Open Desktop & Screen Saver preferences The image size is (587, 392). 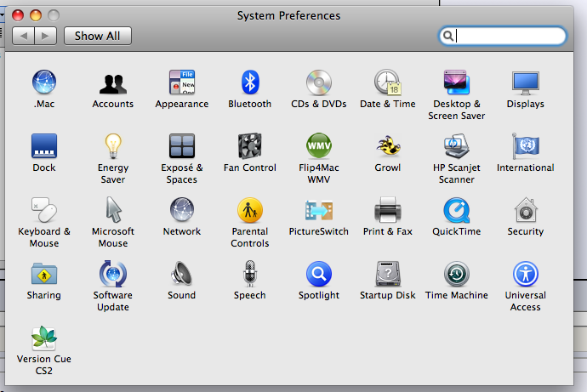tap(457, 83)
